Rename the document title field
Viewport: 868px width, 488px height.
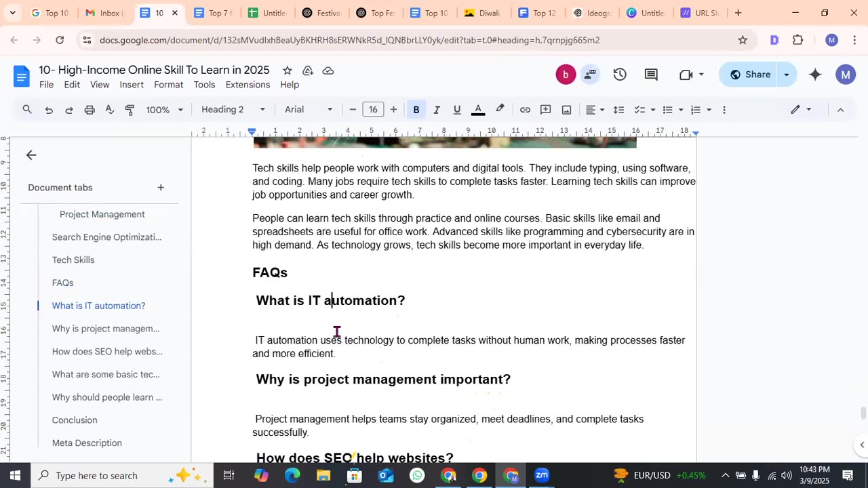pos(154,70)
